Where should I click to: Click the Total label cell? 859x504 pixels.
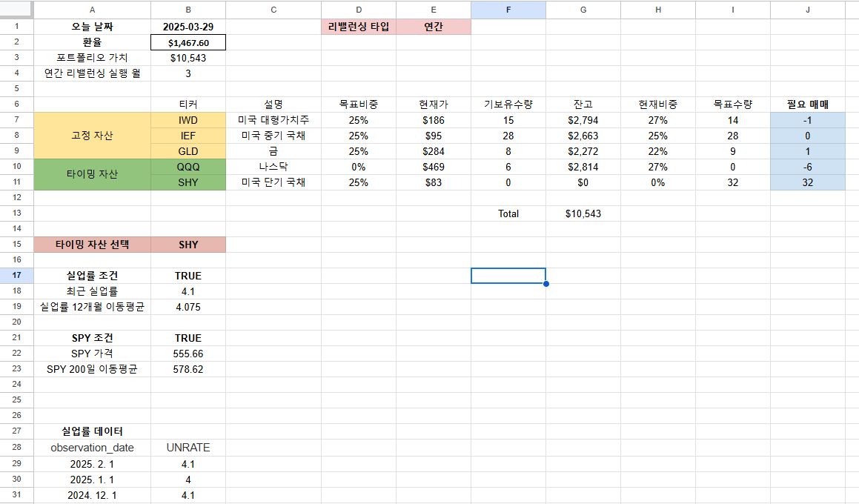click(x=508, y=213)
